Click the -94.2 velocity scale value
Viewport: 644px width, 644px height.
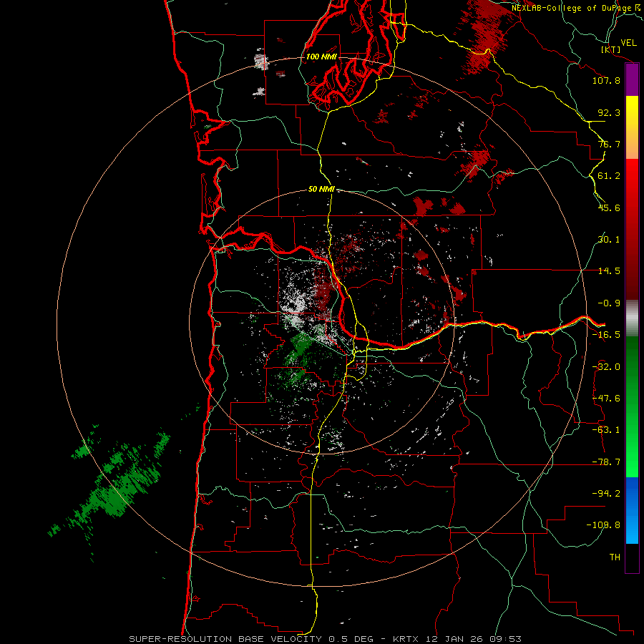coord(606,493)
